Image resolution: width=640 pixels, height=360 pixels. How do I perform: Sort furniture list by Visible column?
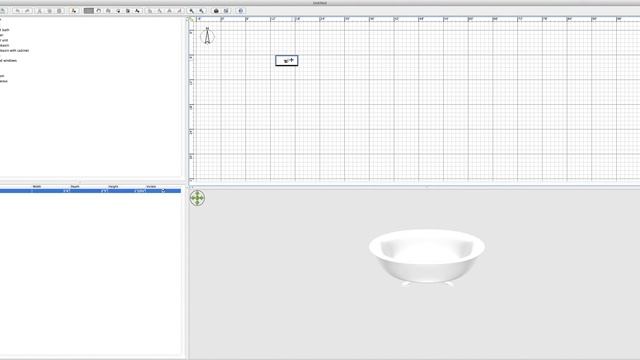151,187
